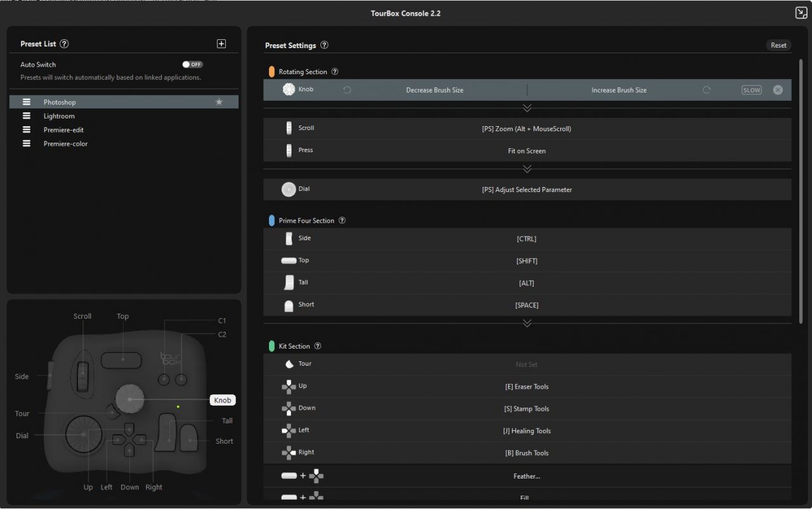Toggle SLOW mode on the Knob row
Viewport: 812px width, 509px height.
(x=751, y=89)
